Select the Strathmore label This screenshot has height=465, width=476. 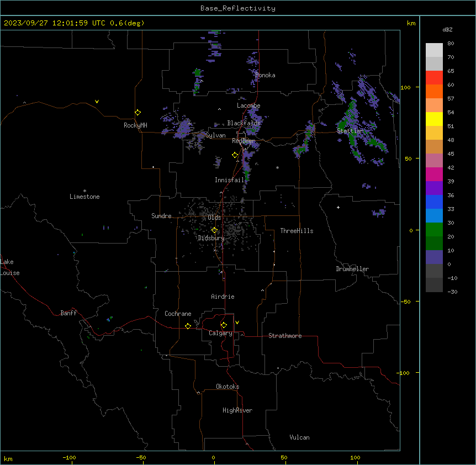tap(285, 336)
